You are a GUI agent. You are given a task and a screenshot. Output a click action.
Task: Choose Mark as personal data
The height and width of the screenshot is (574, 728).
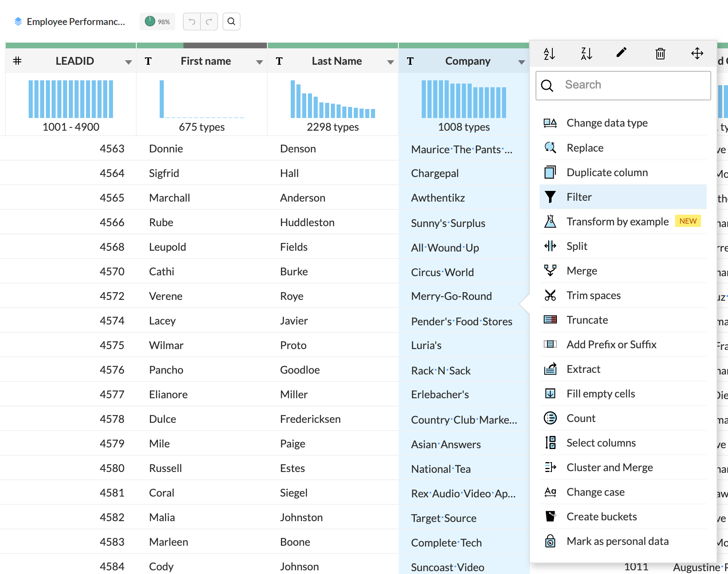pos(617,541)
